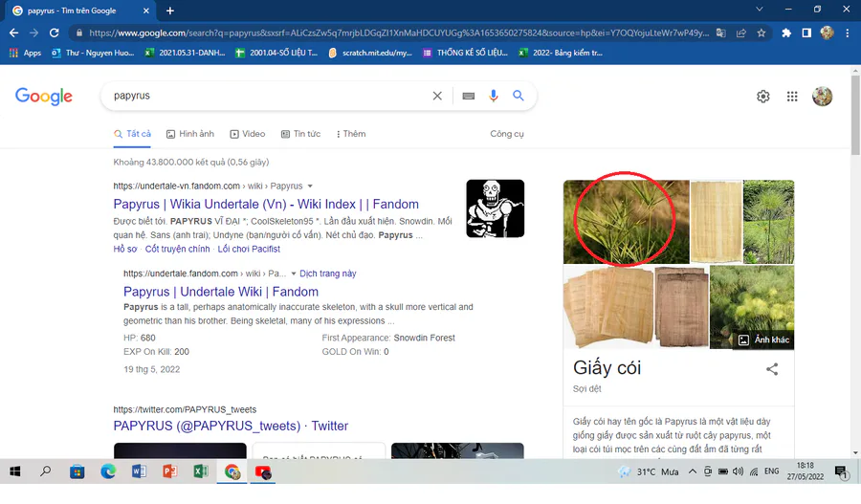Image resolution: width=861 pixels, height=504 pixels.
Task: Open the Google account avatar
Action: tap(822, 97)
